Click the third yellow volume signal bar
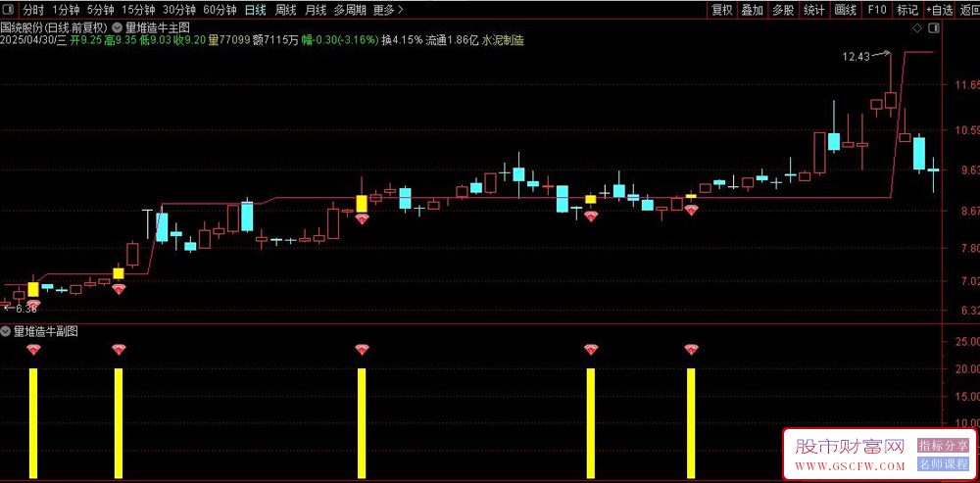The width and height of the screenshot is (980, 483). click(x=362, y=423)
